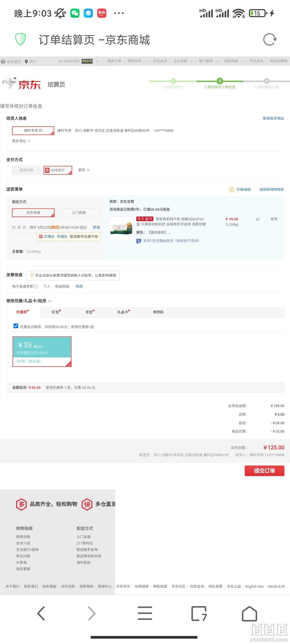Click 返回修改购物车 link
This screenshot has width=290, height=644.
[x=271, y=189]
